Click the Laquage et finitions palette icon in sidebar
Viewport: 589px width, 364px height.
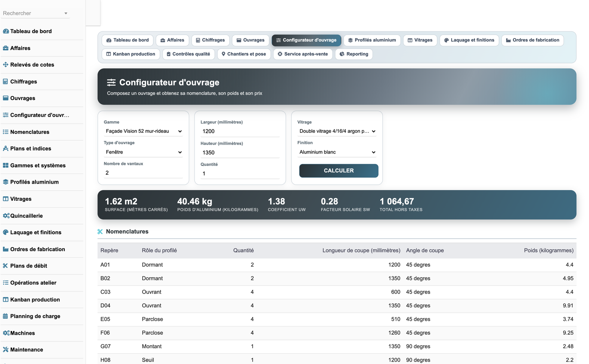(6, 232)
